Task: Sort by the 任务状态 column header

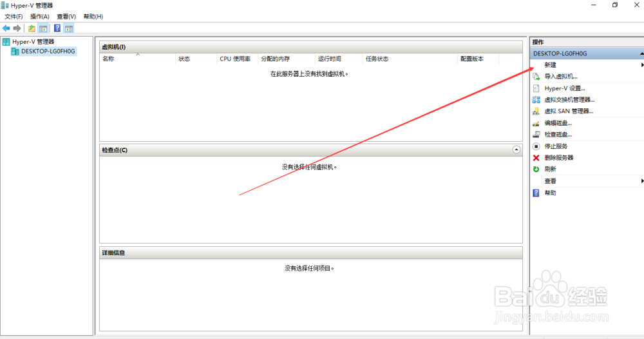Action: click(x=410, y=59)
